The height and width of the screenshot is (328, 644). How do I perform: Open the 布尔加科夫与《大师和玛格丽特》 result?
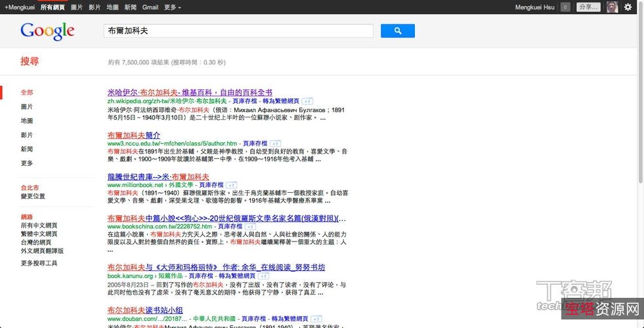[x=217, y=268]
